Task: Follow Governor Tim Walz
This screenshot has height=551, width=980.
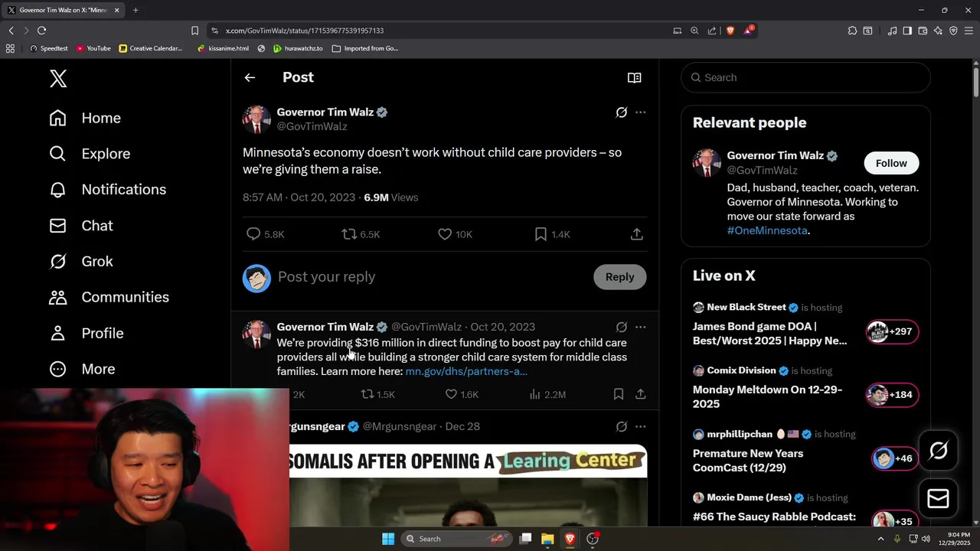Action: coord(891,163)
